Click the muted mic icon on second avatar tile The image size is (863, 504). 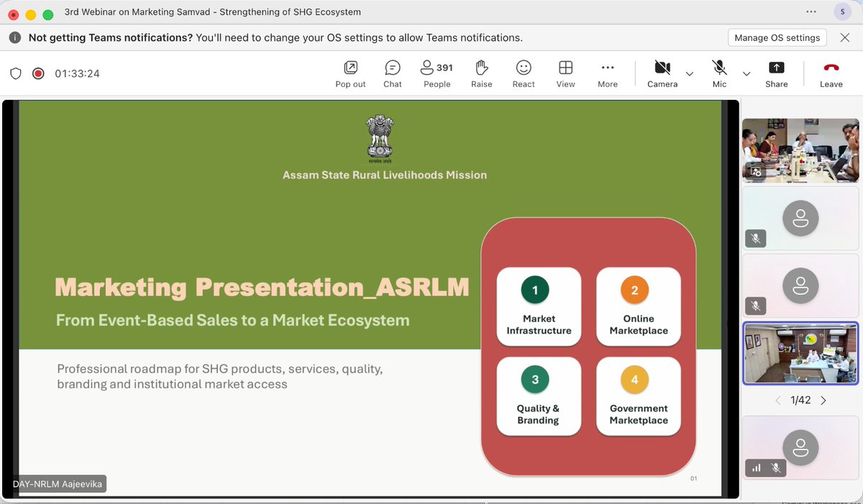click(x=755, y=306)
